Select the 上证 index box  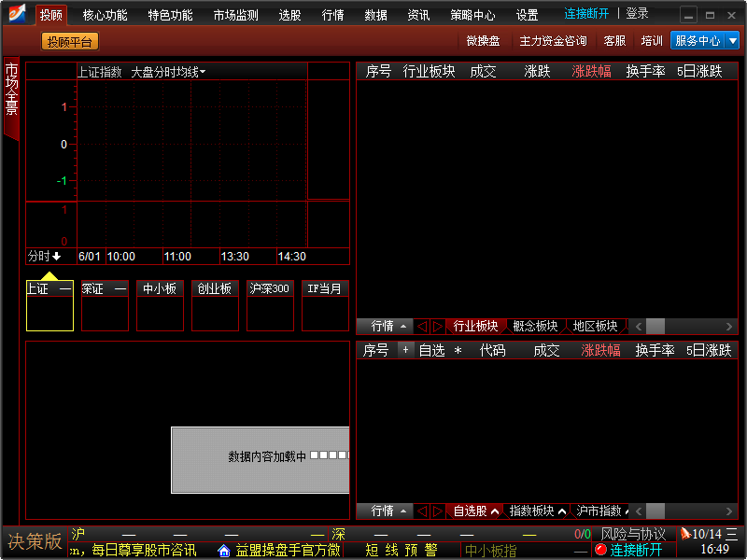pyautogui.click(x=49, y=305)
